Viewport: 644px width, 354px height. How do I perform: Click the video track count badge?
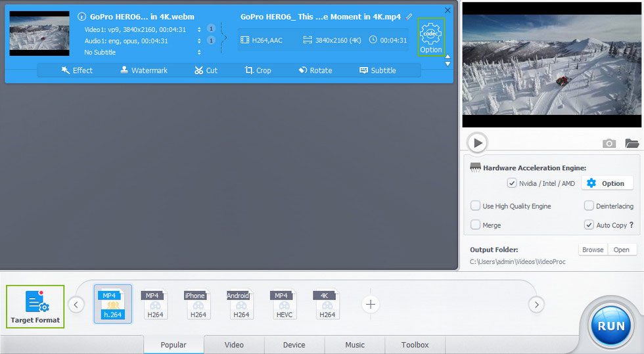[211, 29]
